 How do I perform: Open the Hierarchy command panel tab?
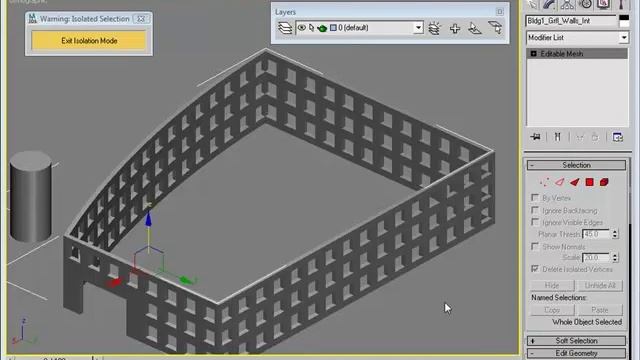click(567, 4)
